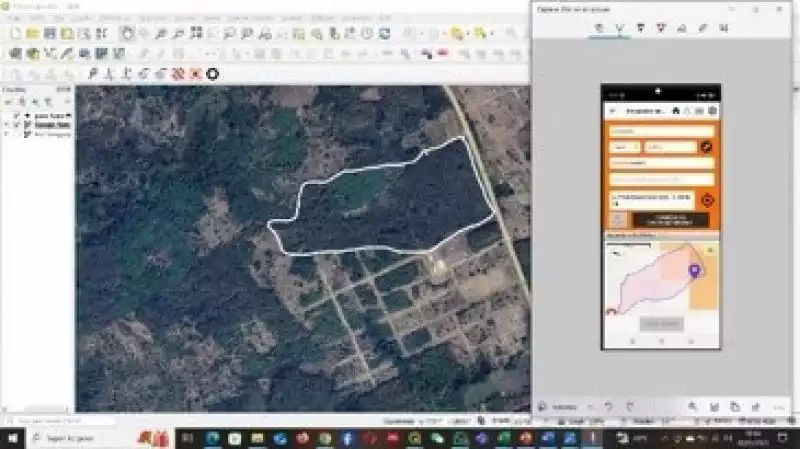This screenshot has width=800, height=449.
Task: Open the Windows Start menu
Action: click(12, 438)
